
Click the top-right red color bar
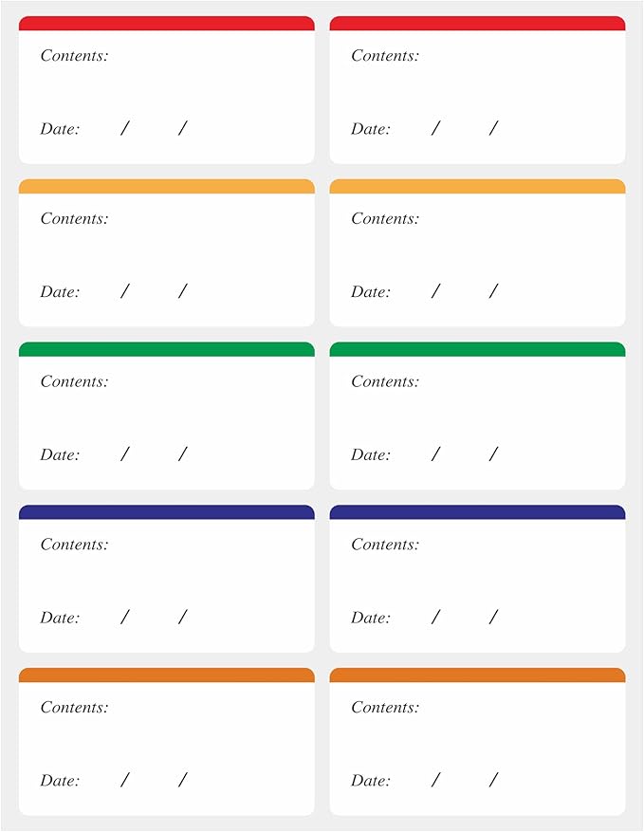point(477,24)
